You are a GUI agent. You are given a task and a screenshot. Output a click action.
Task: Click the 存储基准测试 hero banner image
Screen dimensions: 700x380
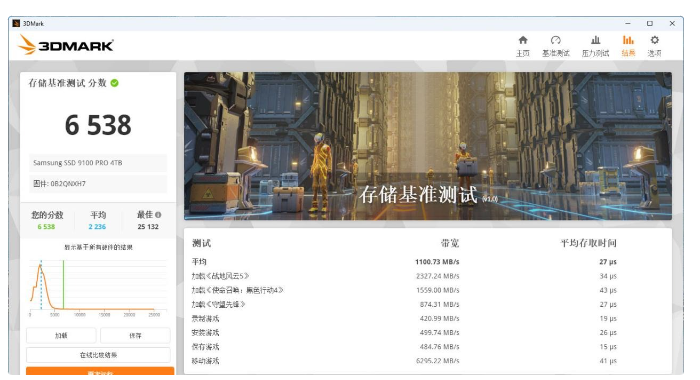click(428, 146)
